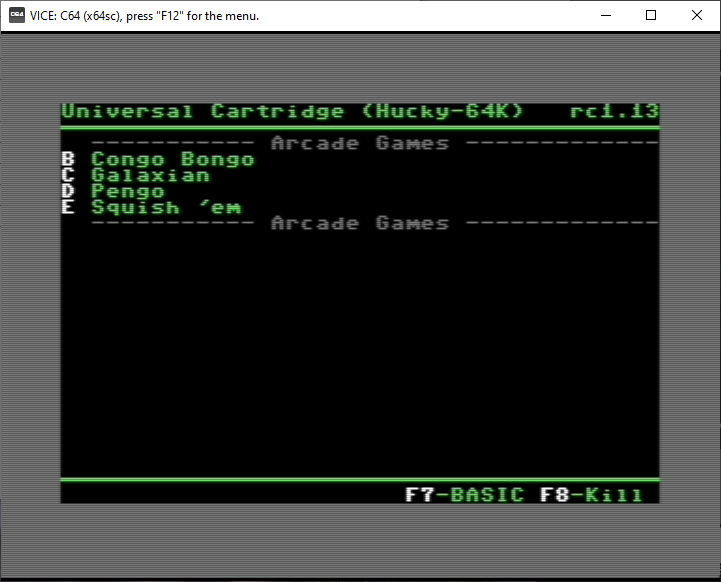The image size is (721, 582).
Task: Maximize the VICE window
Action: 651,15
